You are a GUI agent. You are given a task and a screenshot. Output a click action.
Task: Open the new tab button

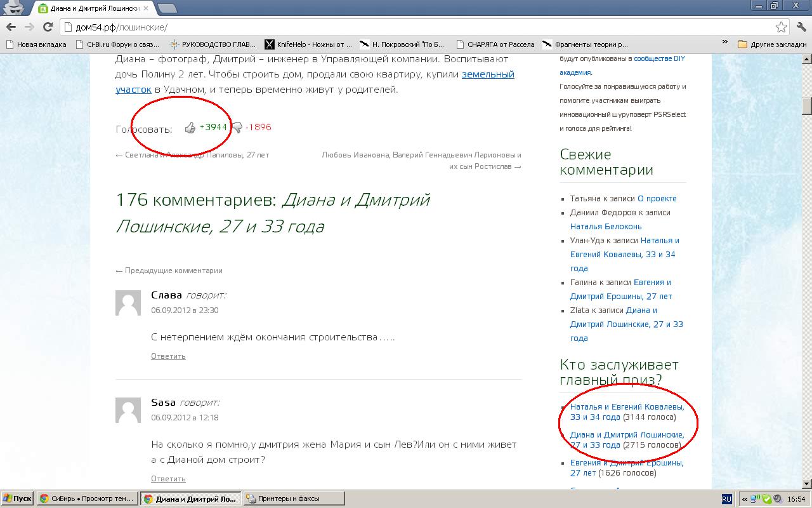(167, 8)
